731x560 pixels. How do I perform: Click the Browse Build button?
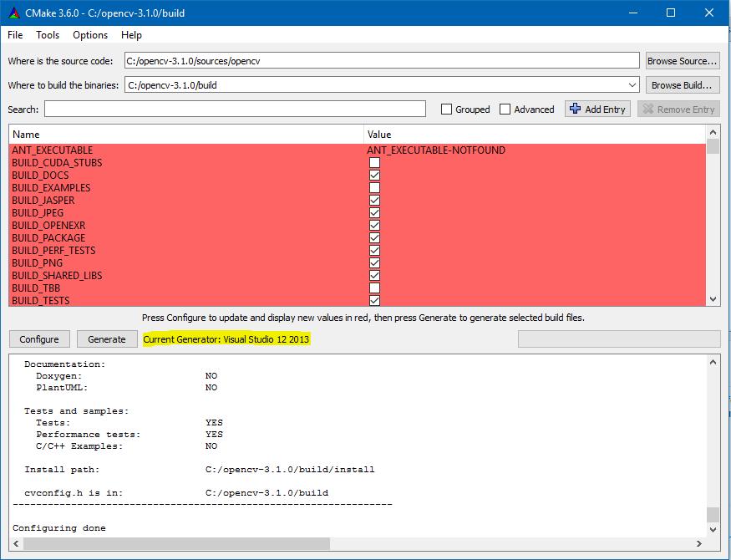682,85
